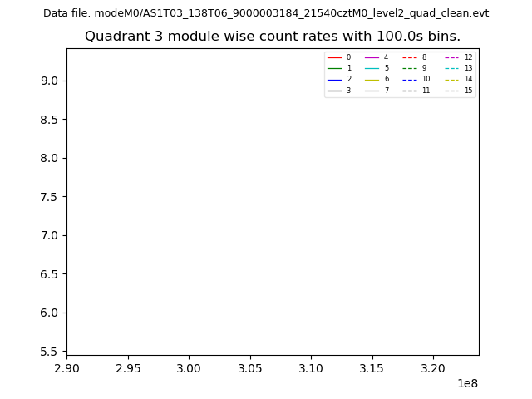
Task: Select the magenta dashed line for module 12
Action: click(451, 57)
